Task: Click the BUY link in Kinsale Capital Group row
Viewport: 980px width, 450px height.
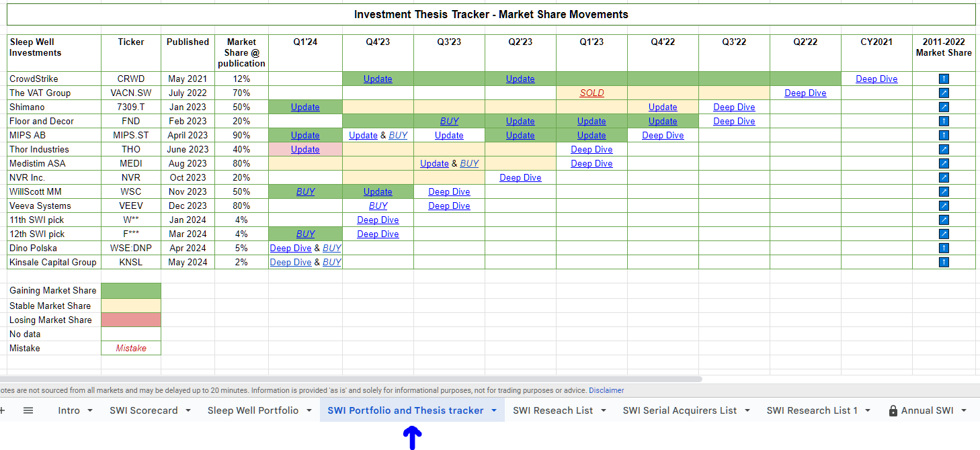Action: 331,263
